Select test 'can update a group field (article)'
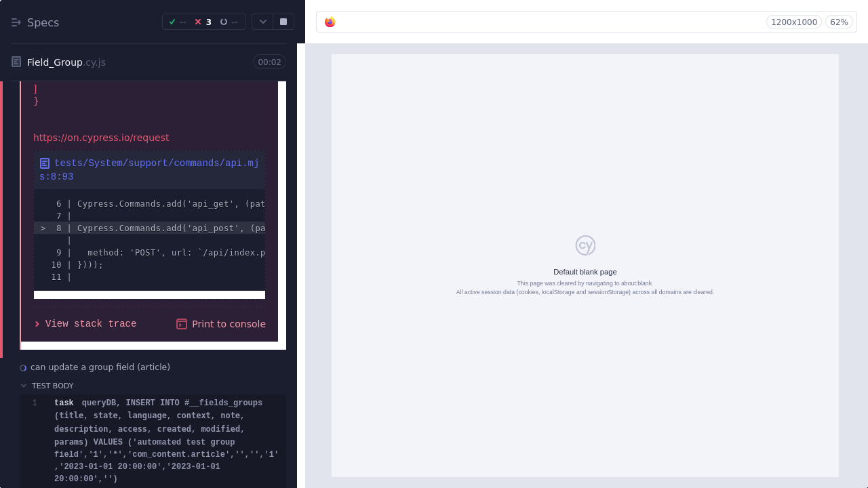This screenshot has width=868, height=488. pyautogui.click(x=100, y=367)
